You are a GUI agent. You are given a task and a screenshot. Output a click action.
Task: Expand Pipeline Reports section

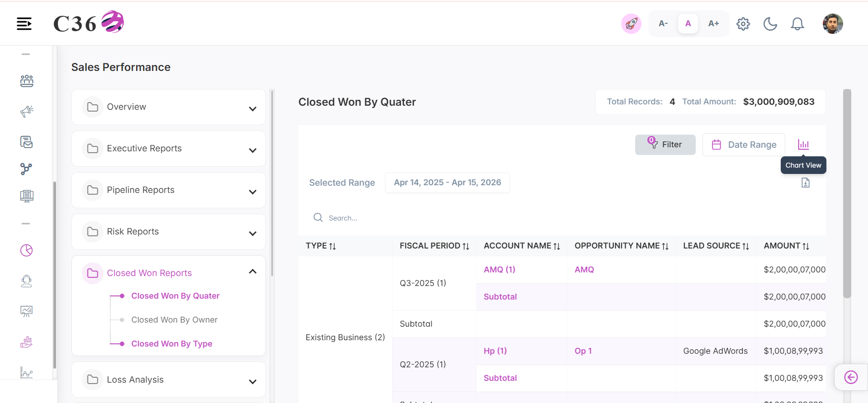[x=253, y=192]
